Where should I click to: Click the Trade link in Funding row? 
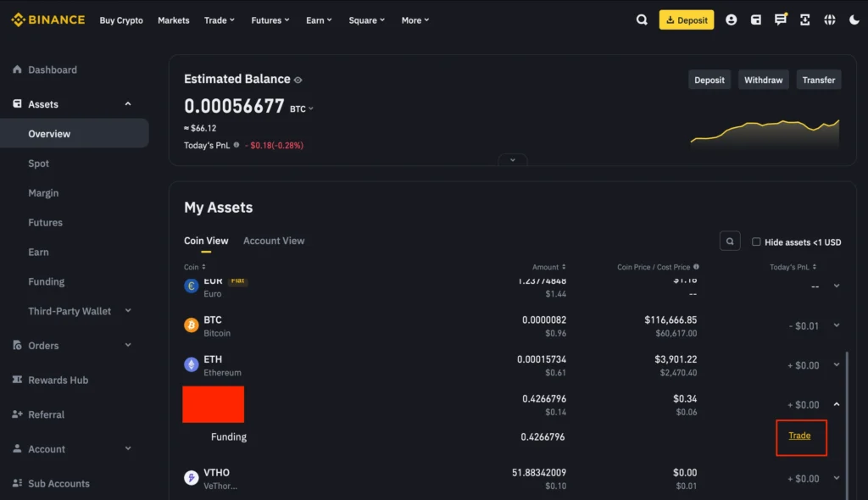799,436
